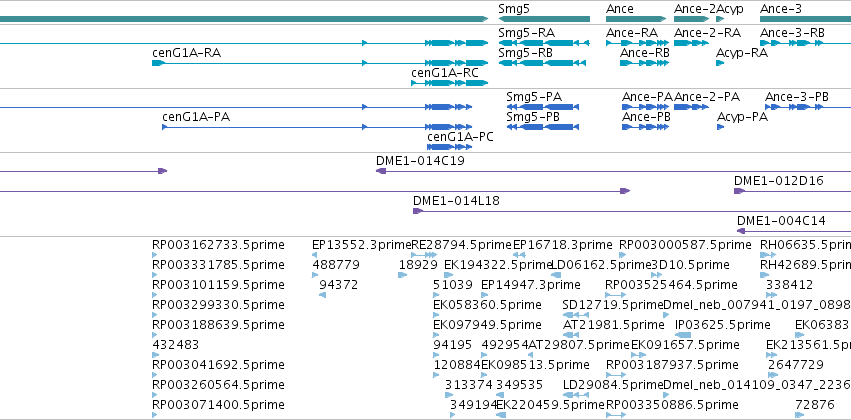Click the RP003162733.5prime EST label
The height and width of the screenshot is (420, 851).
(x=218, y=245)
